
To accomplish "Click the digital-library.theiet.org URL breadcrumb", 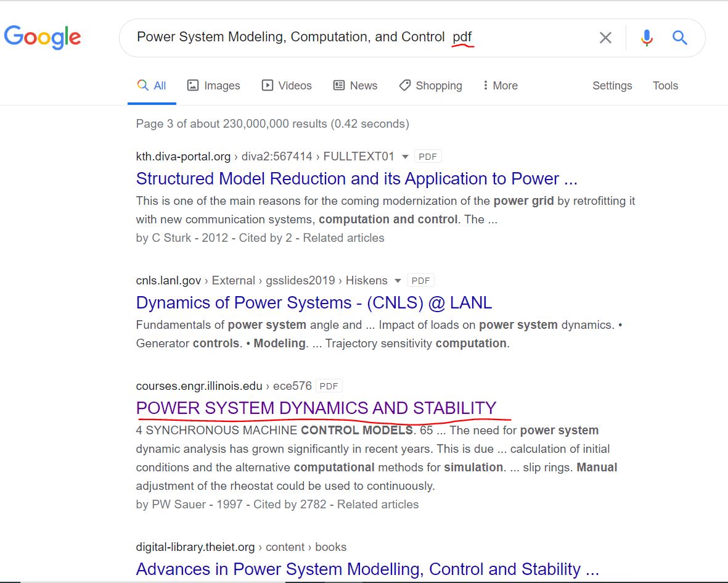I will tap(241, 547).
